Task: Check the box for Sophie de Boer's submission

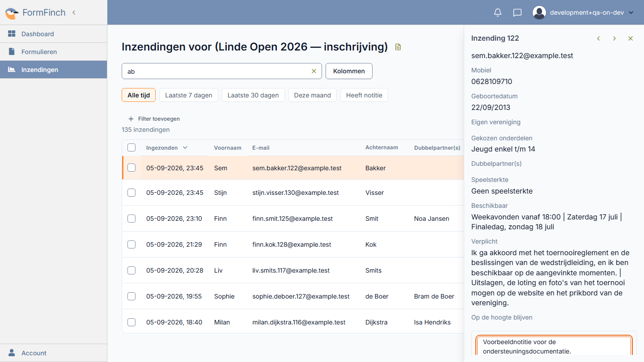Action: pos(131,296)
